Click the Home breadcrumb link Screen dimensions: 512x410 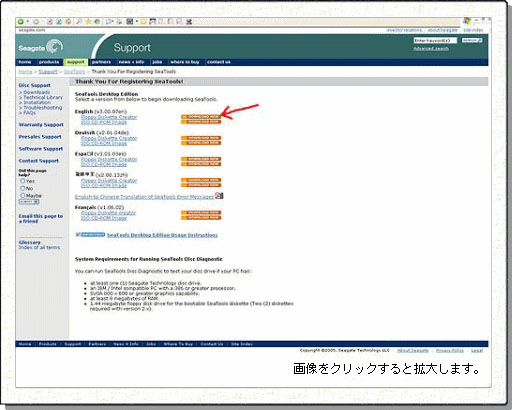click(x=25, y=72)
